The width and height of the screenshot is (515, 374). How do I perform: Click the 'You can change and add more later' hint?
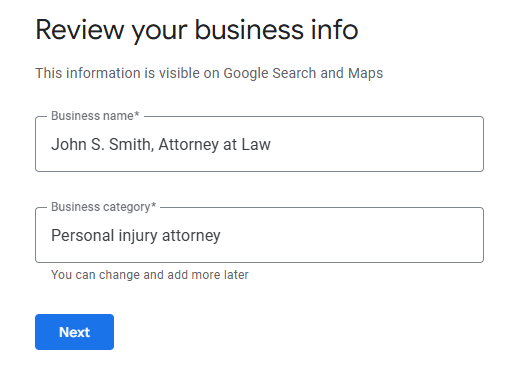[150, 275]
